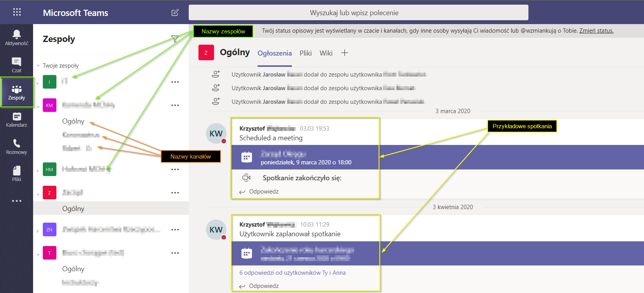
Task: Click the red Z channel avatar in header
Action: [206, 52]
